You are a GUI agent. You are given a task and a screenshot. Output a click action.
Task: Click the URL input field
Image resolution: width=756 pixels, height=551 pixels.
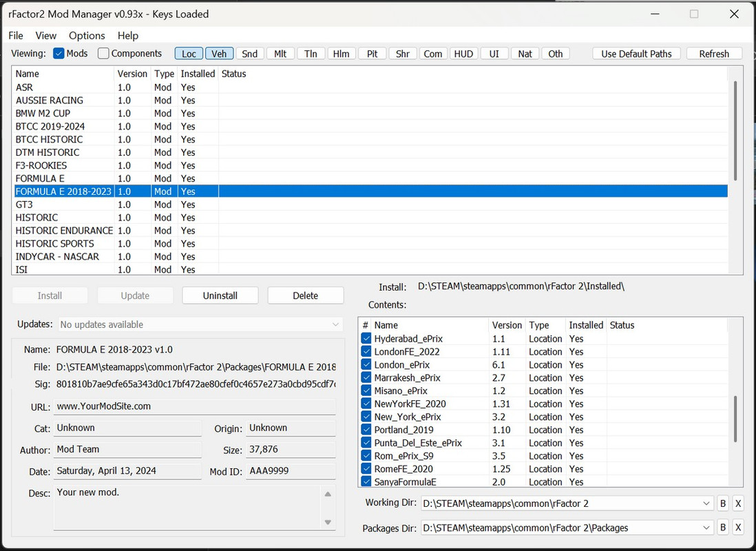[x=195, y=406]
